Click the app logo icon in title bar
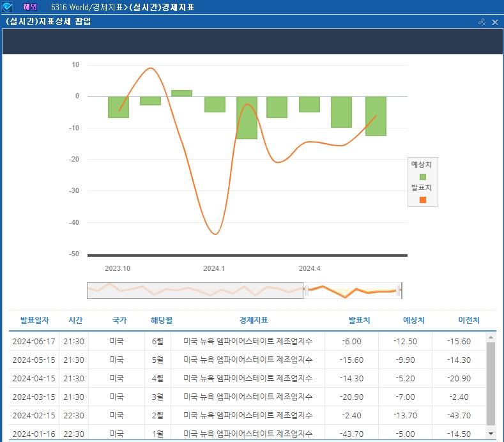The image size is (504, 442). tap(7, 7)
